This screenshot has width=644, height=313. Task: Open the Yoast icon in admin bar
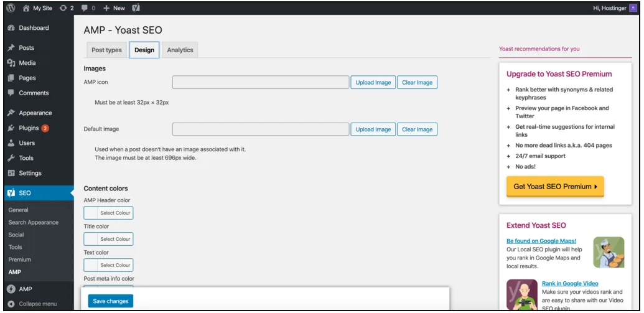pos(136,8)
